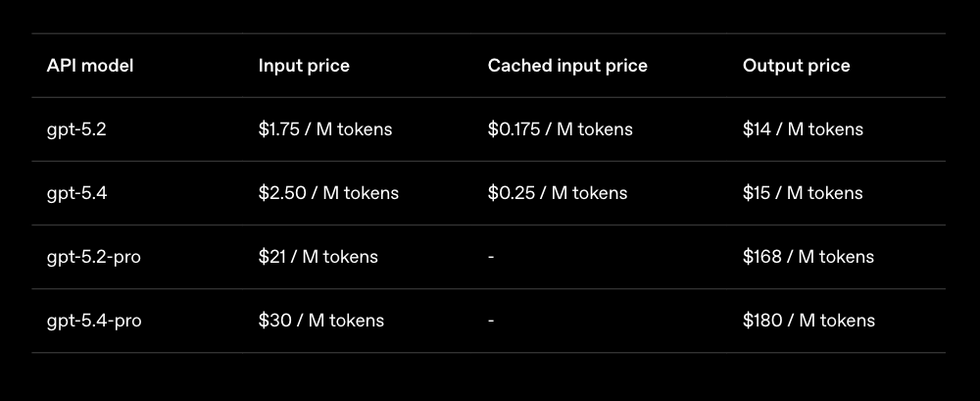Click the API model column header

[90, 66]
